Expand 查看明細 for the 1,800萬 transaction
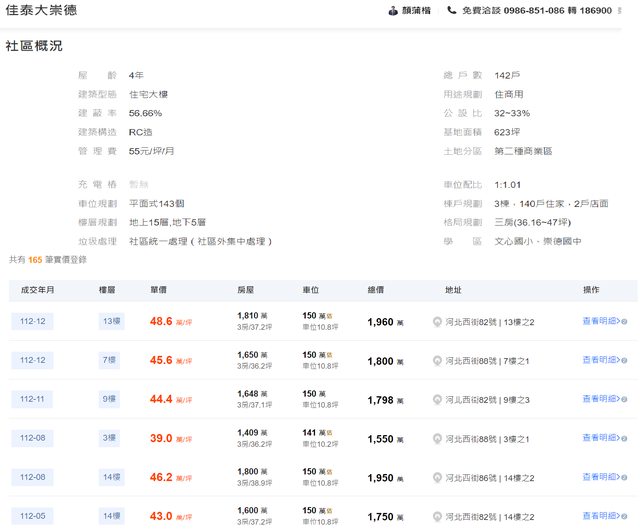This screenshot has width=640, height=532. pos(604,361)
